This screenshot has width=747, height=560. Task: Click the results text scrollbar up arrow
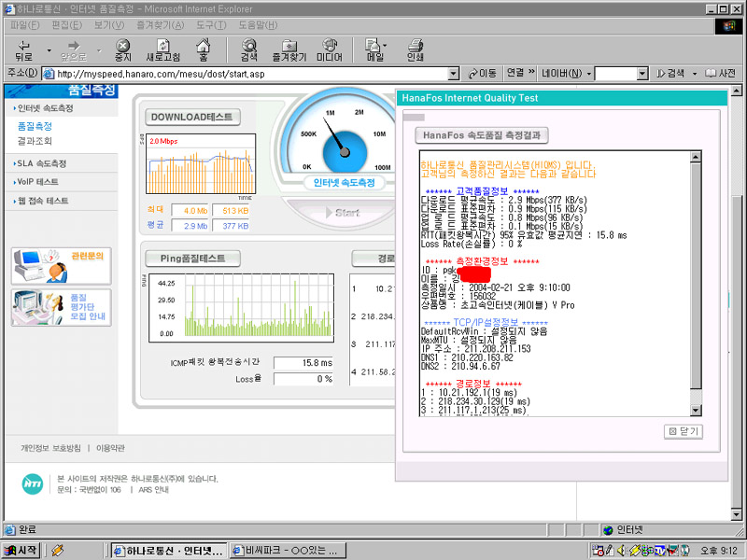point(696,157)
